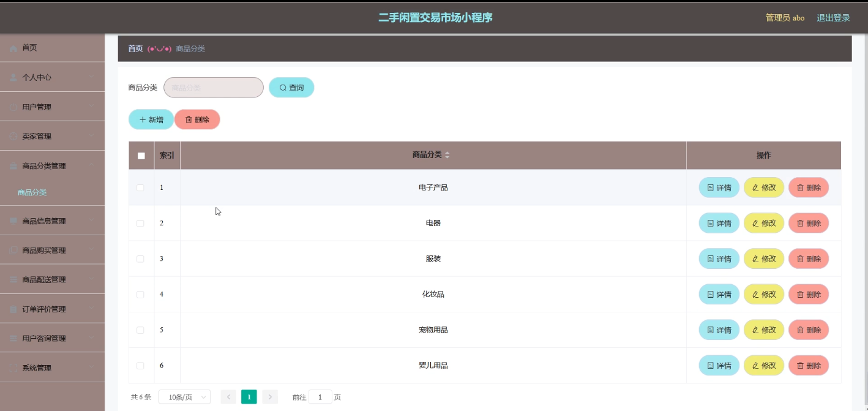Image resolution: width=868 pixels, height=411 pixels.
Task: Click 退出登录 in the top bar
Action: [x=833, y=18]
